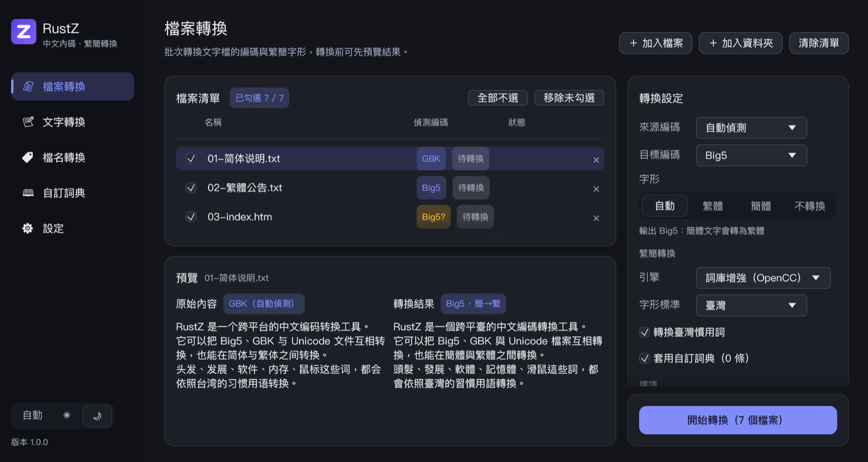The image size is (868, 462).
Task: Remove 02-繁體公告.txt from the file list
Action: (x=596, y=189)
